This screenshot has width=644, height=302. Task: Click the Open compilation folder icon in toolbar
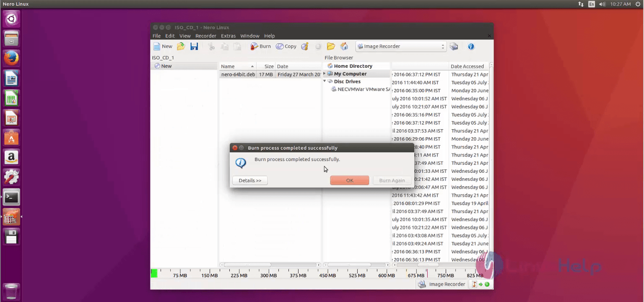[181, 47]
